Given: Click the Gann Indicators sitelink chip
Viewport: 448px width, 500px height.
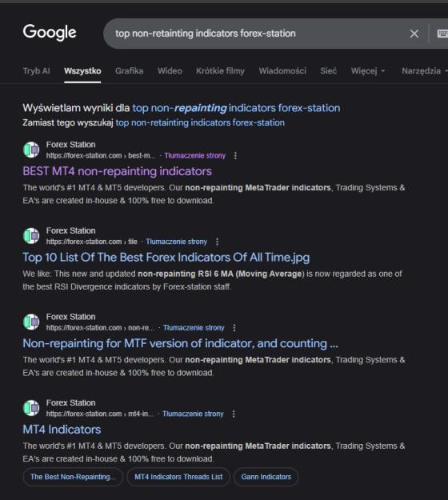Looking at the screenshot, I should (266, 477).
